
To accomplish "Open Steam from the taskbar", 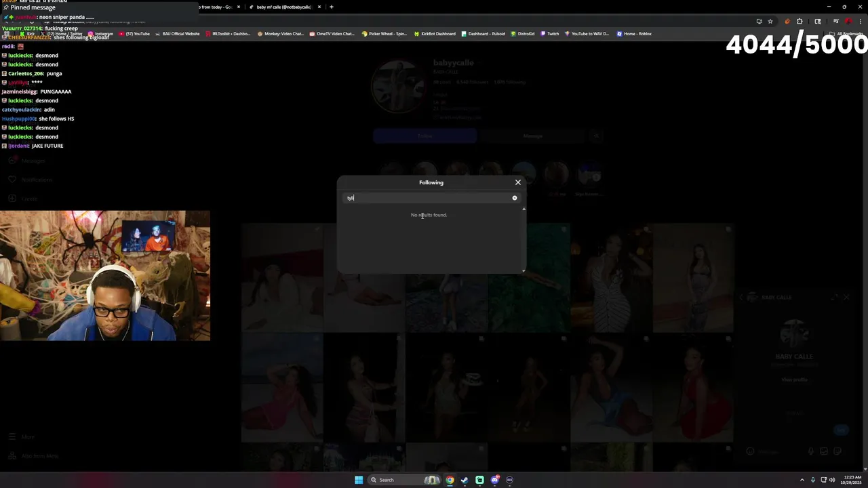I will point(465,480).
